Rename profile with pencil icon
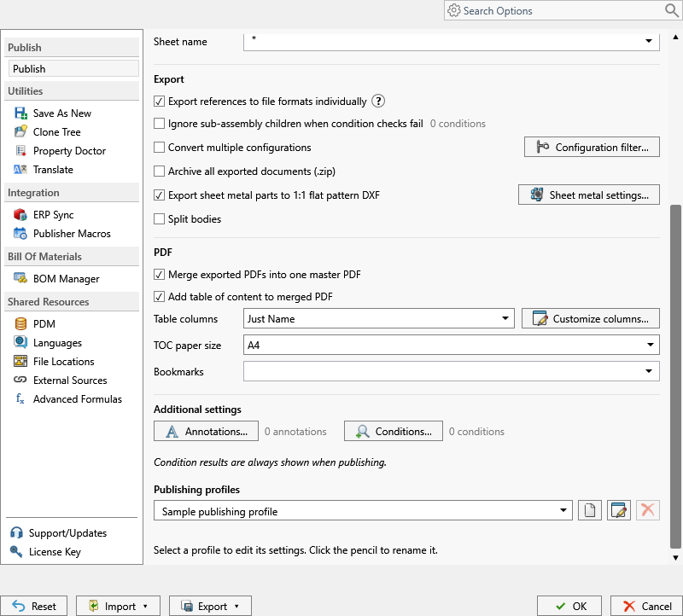 point(618,510)
